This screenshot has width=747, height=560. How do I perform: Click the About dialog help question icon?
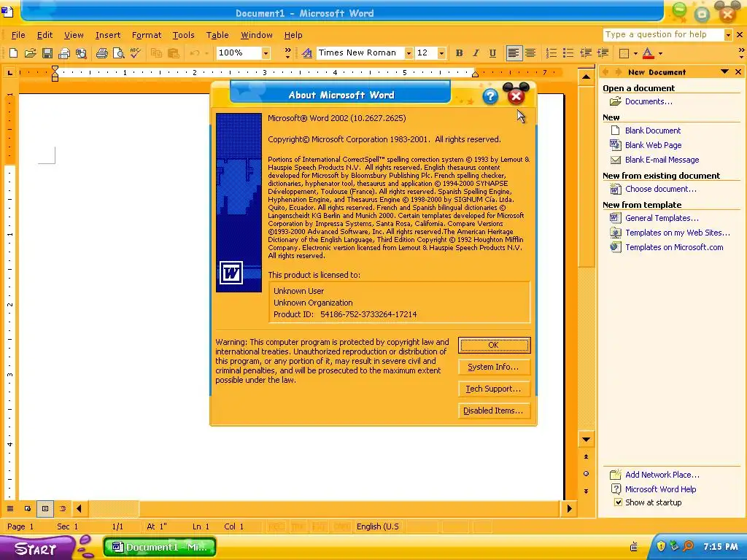click(490, 96)
